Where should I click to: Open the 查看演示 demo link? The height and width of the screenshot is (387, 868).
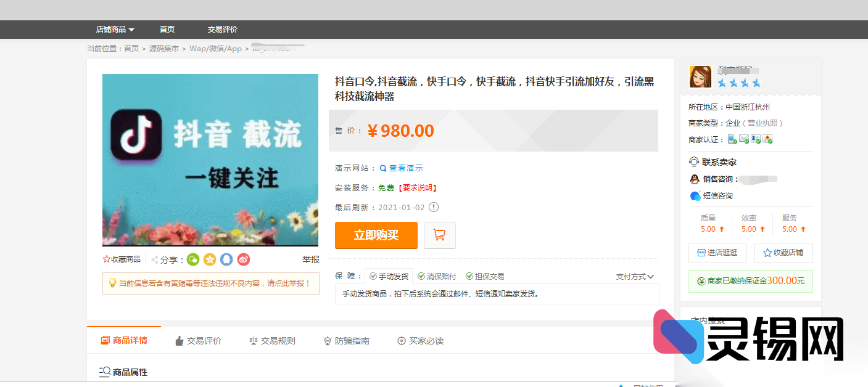click(404, 168)
